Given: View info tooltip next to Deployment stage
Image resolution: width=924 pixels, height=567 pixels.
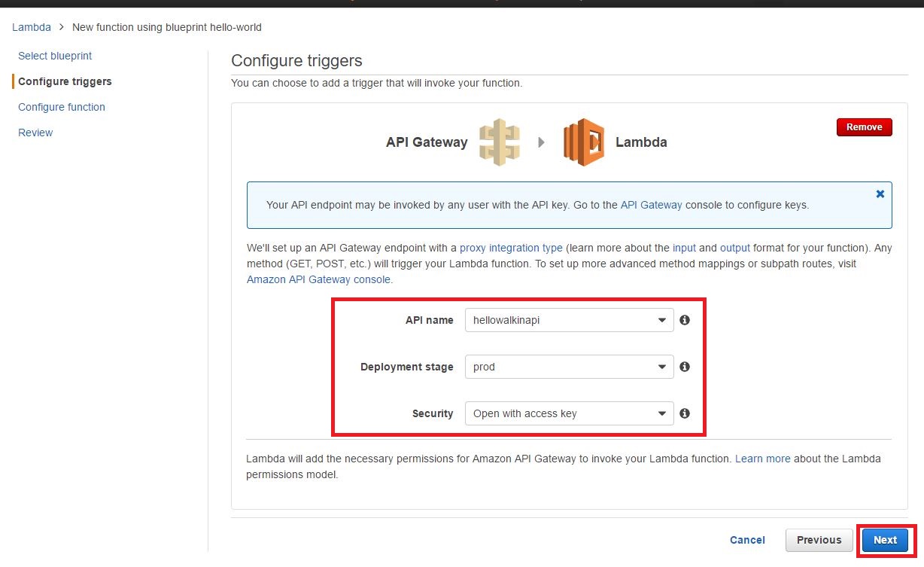Looking at the screenshot, I should [x=684, y=367].
